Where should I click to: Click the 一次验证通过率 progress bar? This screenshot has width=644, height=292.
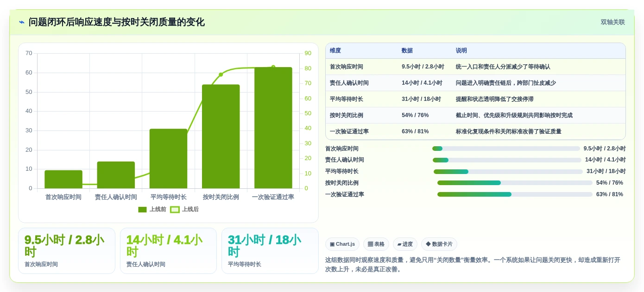click(x=515, y=194)
